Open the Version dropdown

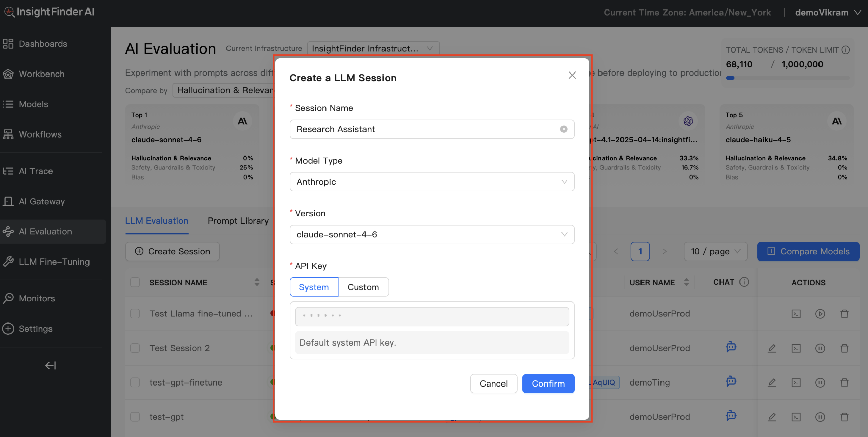tap(432, 234)
